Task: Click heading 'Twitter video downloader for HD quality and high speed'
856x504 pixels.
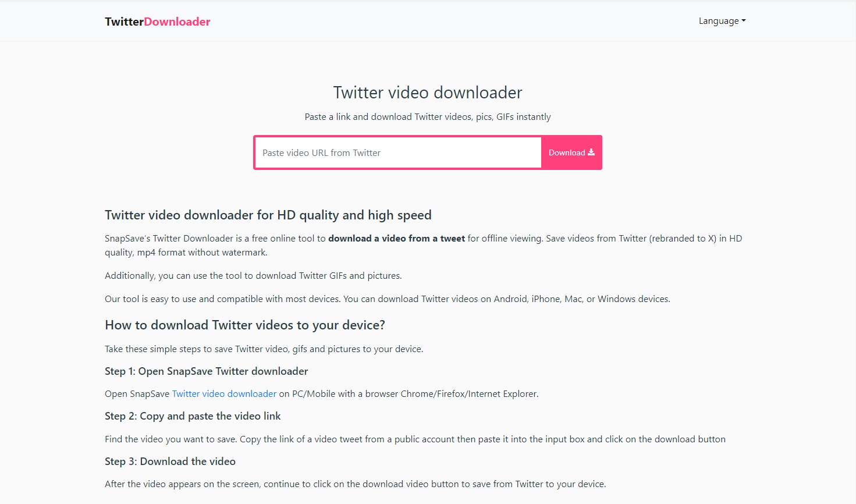Action: [268, 215]
